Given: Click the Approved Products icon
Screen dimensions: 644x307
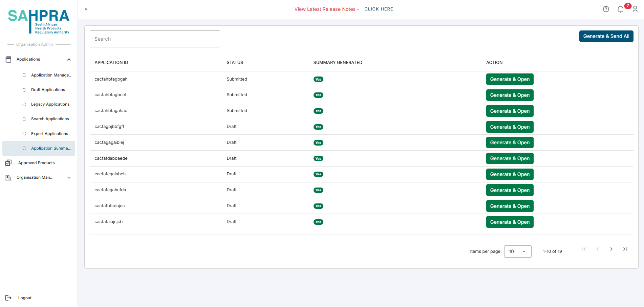Looking at the screenshot, I should [x=8, y=163].
